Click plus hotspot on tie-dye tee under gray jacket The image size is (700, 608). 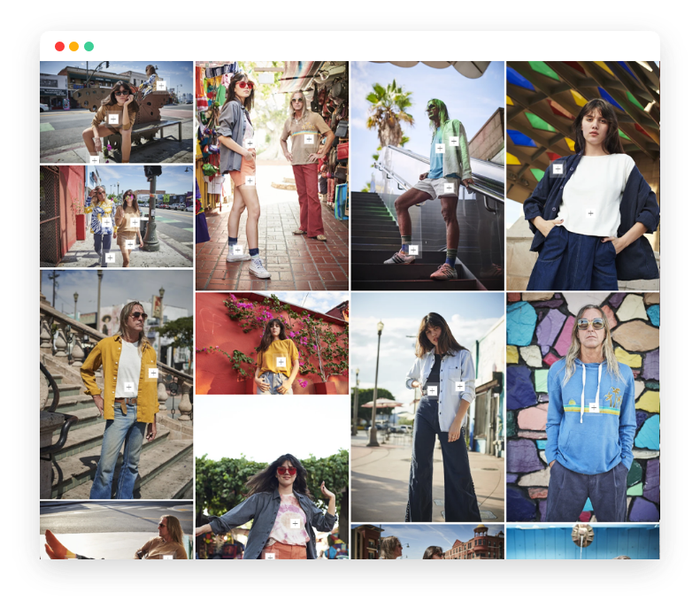coord(295,523)
